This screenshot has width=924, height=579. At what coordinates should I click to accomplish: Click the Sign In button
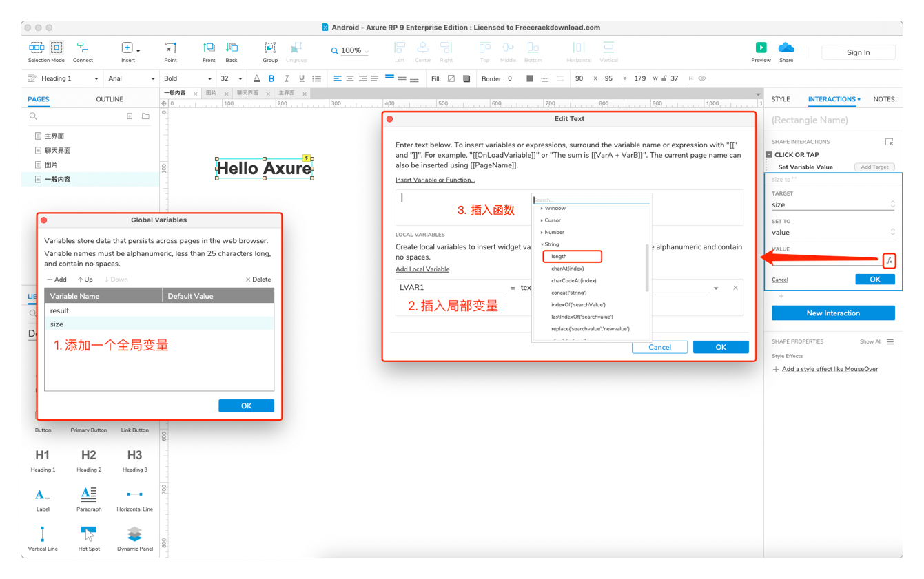click(x=858, y=52)
